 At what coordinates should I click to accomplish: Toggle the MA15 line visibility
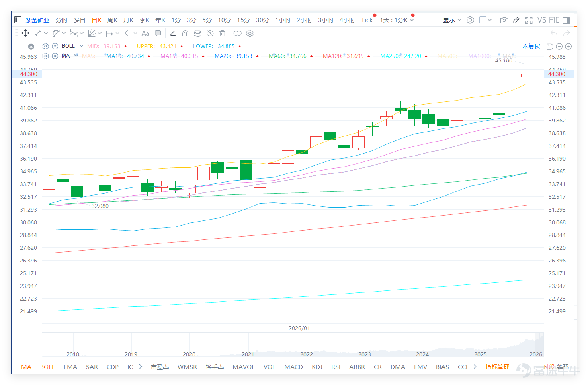179,56
